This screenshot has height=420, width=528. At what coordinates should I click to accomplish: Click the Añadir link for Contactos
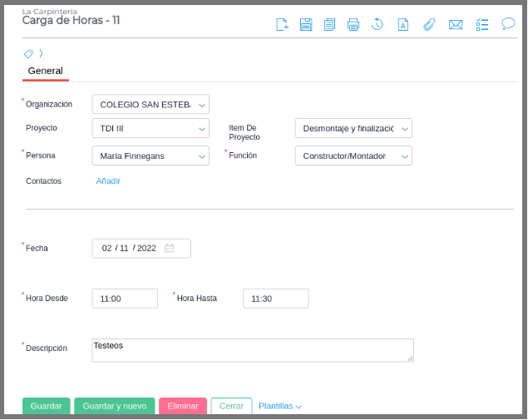click(108, 180)
